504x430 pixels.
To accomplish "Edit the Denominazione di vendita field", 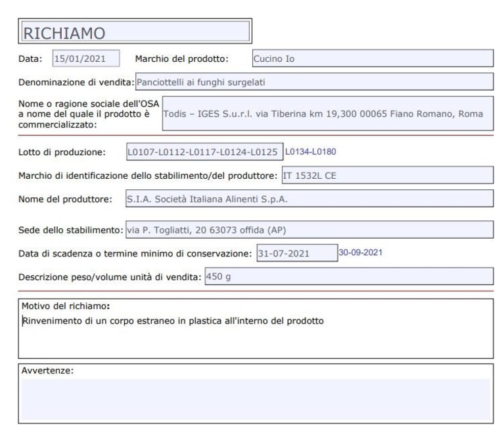I will (314, 82).
